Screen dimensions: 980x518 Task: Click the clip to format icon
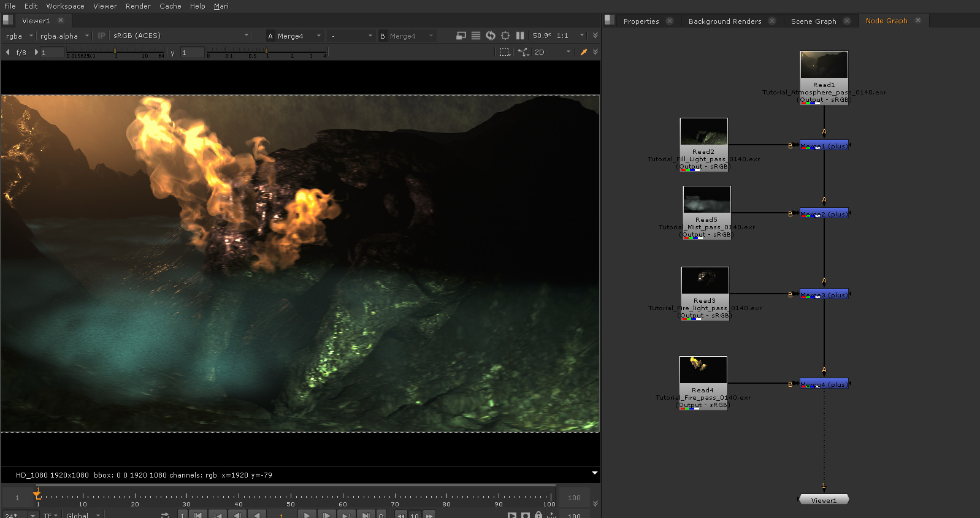pos(461,36)
